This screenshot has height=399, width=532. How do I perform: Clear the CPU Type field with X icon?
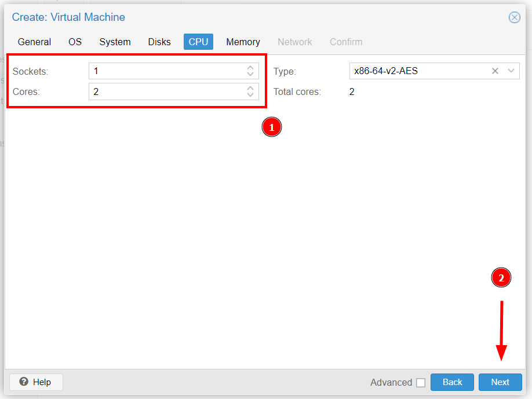pyautogui.click(x=495, y=71)
